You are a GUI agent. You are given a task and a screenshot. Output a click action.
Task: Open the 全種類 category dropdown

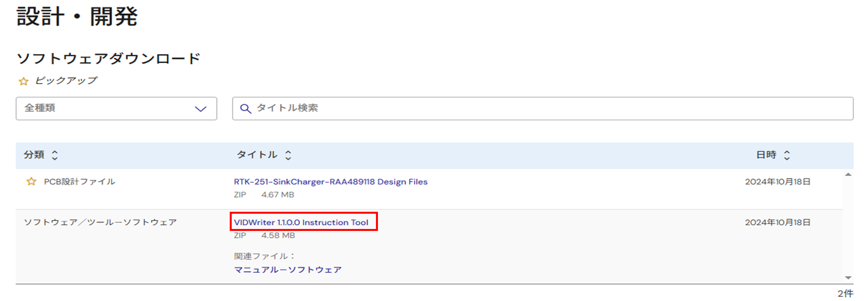(x=116, y=108)
